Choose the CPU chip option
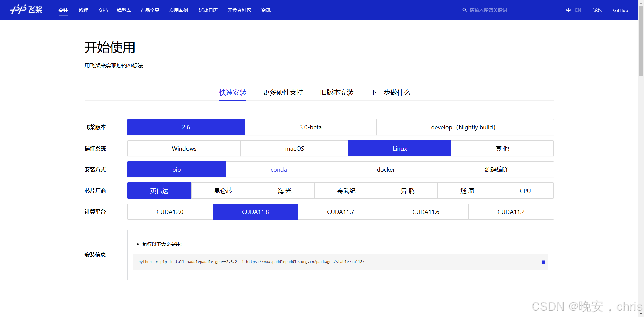The width and height of the screenshot is (644, 317). click(525, 191)
